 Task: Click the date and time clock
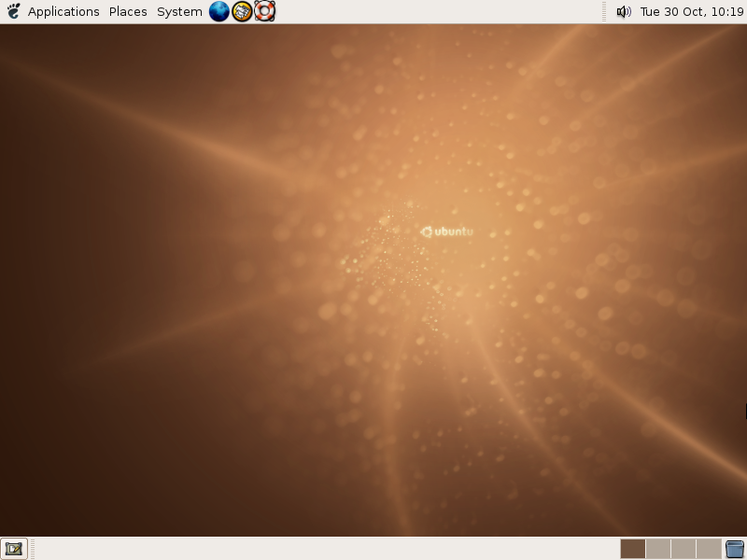(x=692, y=11)
